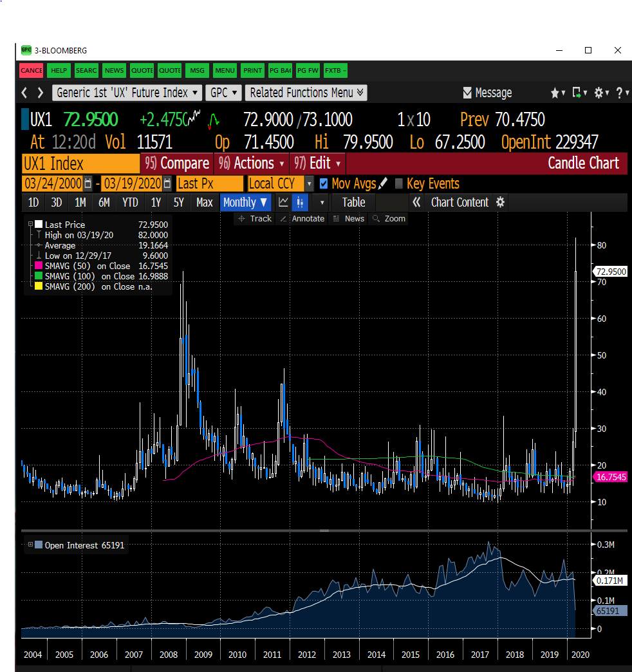Open the end date calendar picker
The height and width of the screenshot is (672, 632).
(x=167, y=184)
